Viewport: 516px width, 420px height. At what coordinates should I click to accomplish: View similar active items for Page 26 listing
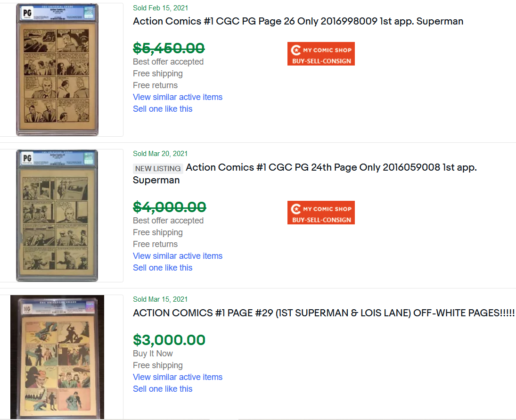pyautogui.click(x=178, y=97)
